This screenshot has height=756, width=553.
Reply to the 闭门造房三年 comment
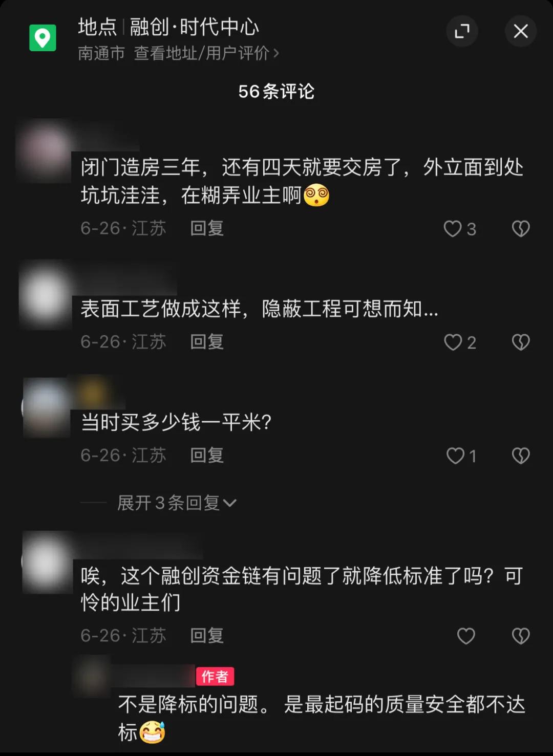coord(207,228)
